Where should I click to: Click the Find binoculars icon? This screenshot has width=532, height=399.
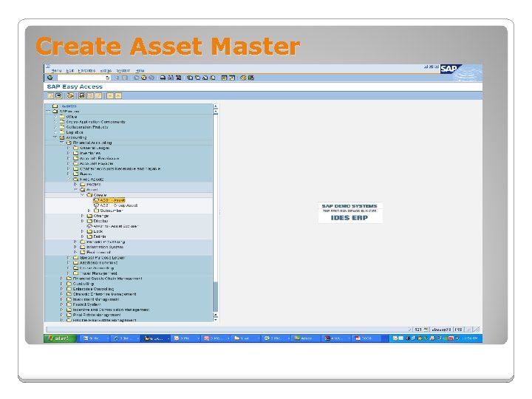tap(171, 78)
